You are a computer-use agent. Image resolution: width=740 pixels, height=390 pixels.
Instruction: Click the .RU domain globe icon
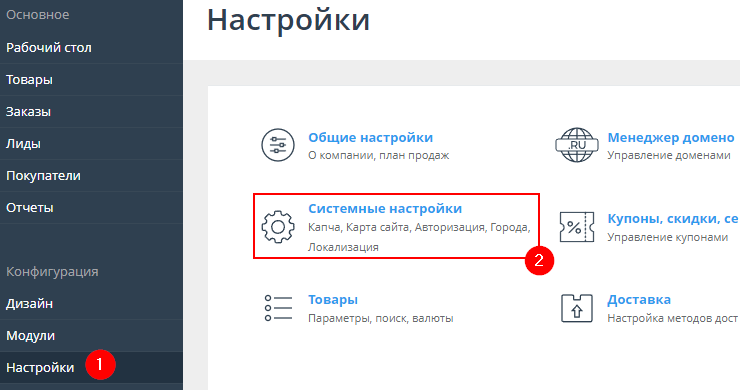pos(577,145)
